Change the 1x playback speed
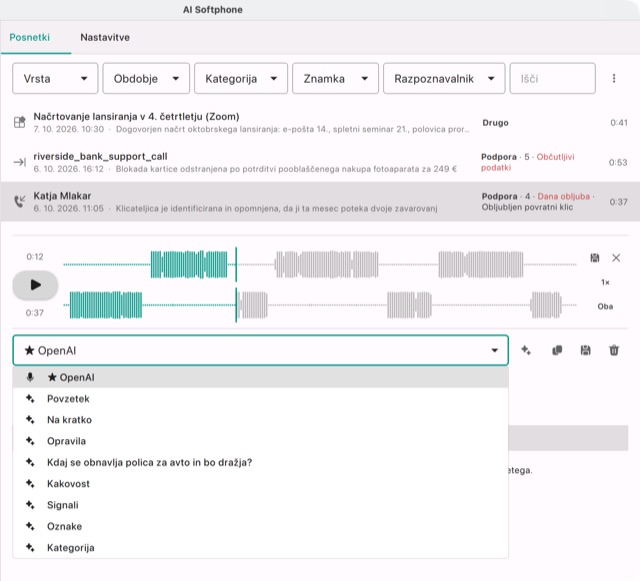The image size is (640, 581). [x=605, y=282]
